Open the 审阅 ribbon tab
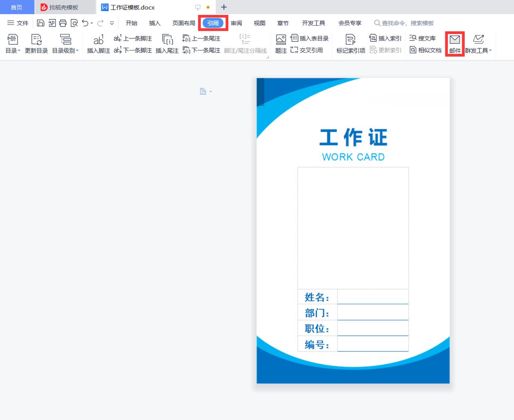The width and height of the screenshot is (514, 420). click(x=237, y=23)
